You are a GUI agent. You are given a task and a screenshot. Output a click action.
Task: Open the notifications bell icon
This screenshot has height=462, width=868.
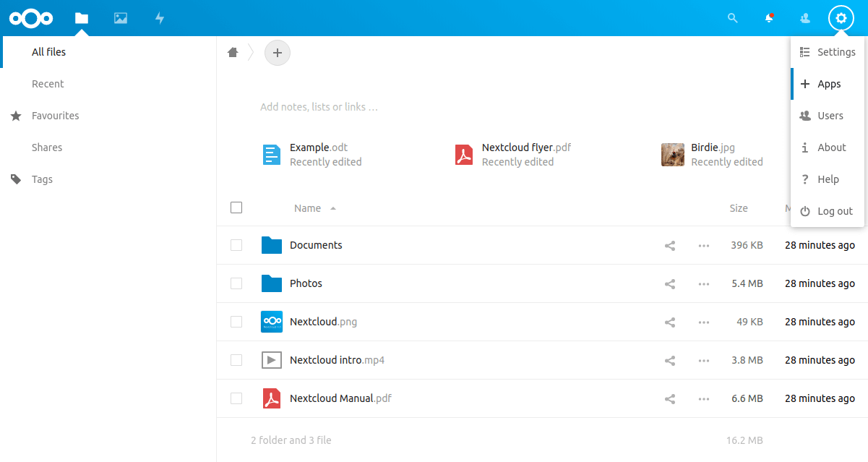coord(768,18)
